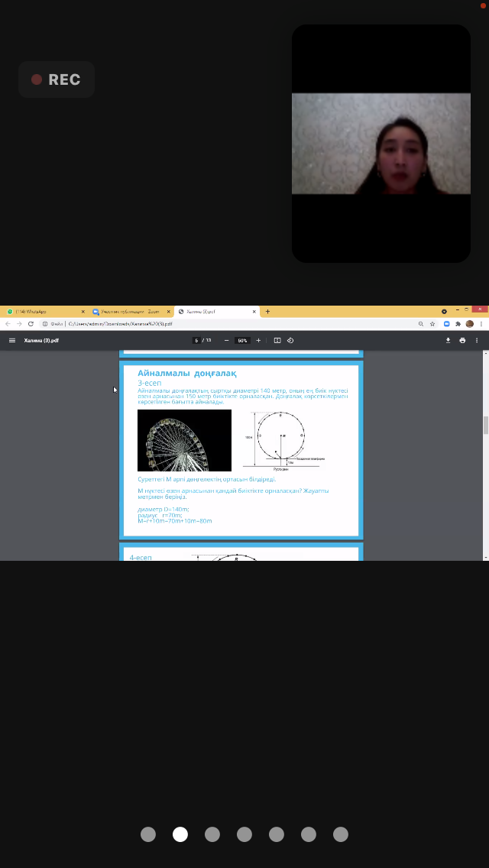Image resolution: width=489 pixels, height=868 pixels.
Task: Click the fit to page icon
Action: tap(277, 341)
